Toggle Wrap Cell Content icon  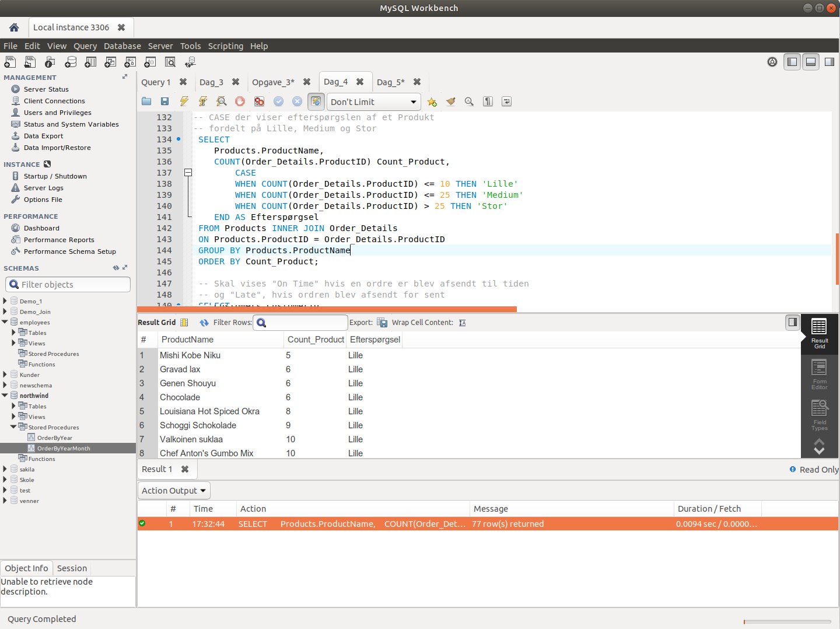point(463,323)
